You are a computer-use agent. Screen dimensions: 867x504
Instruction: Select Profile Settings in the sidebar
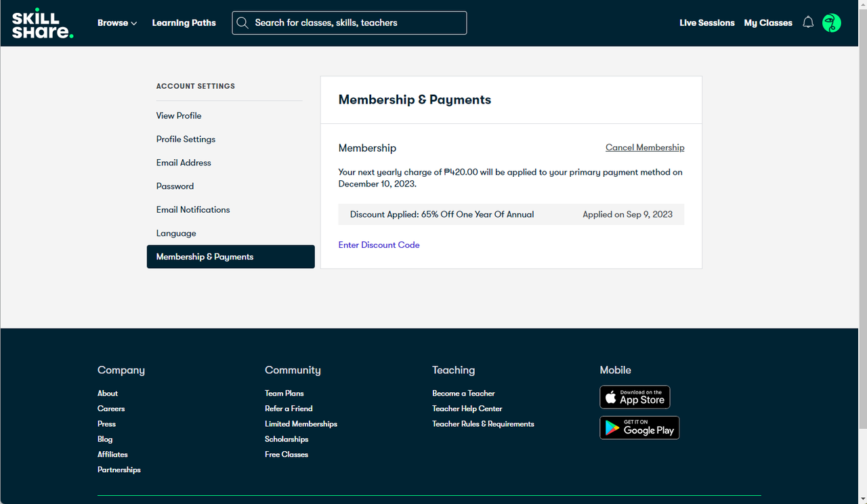(x=186, y=140)
